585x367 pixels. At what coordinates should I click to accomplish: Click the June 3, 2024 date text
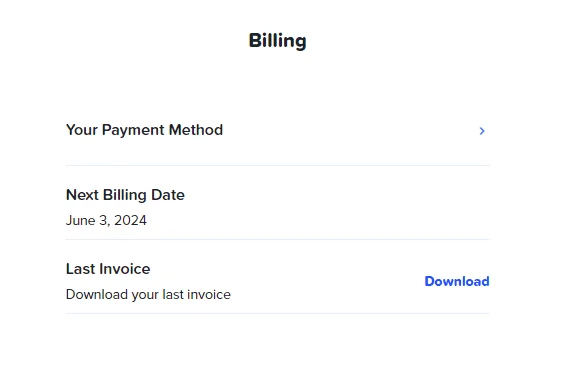tap(106, 220)
